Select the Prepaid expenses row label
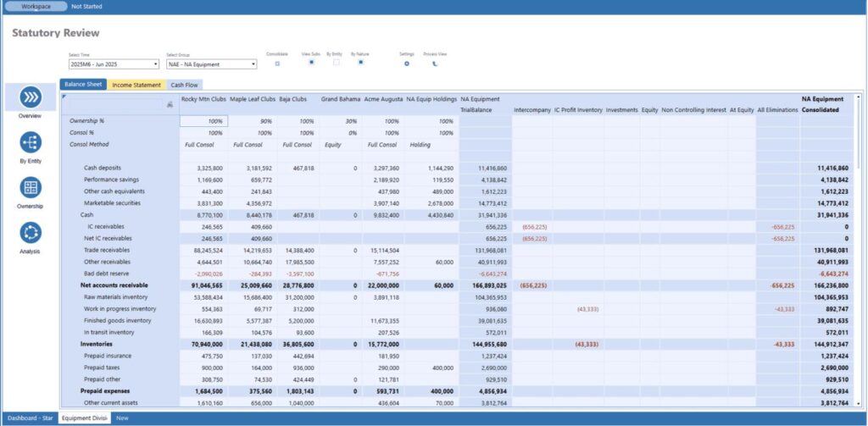The image size is (868, 426). pos(104,391)
